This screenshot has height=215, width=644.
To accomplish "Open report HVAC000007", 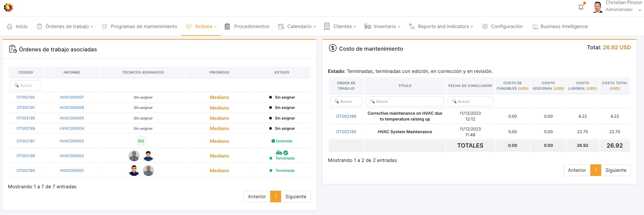I will pos(72,97).
